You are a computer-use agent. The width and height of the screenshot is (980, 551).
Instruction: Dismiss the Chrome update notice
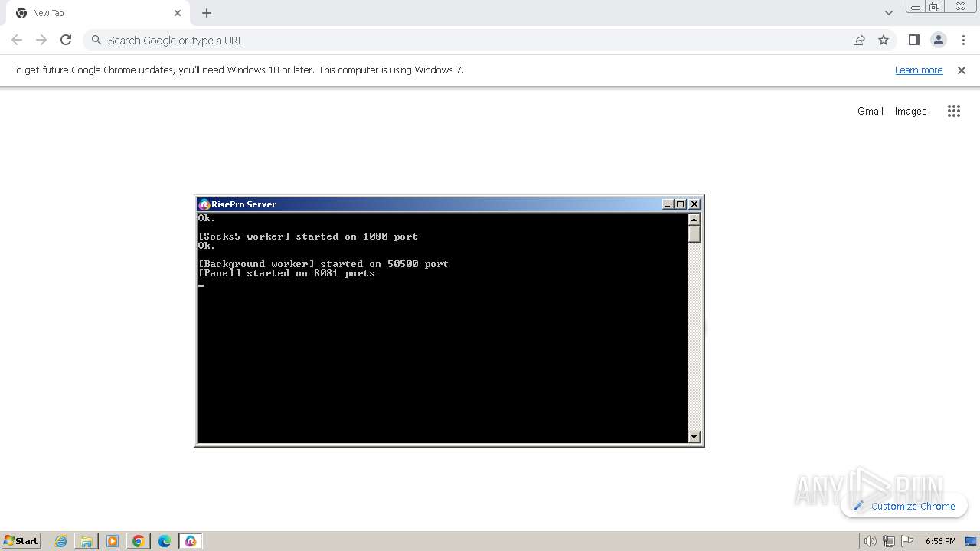point(962,70)
